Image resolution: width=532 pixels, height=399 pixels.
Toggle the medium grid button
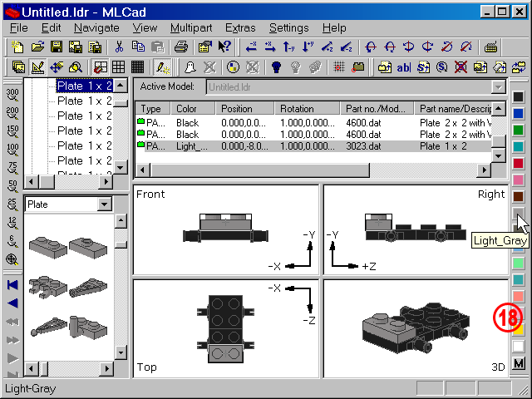[118, 66]
